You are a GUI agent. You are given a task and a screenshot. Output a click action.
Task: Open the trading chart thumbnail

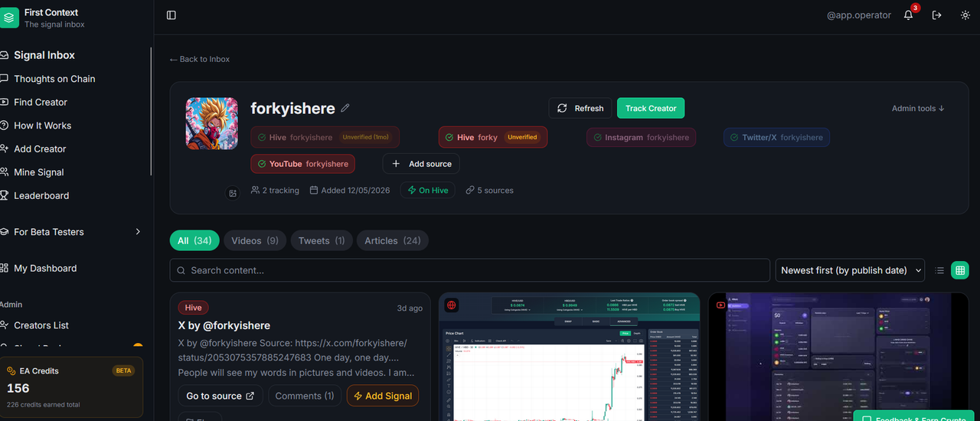click(x=569, y=357)
